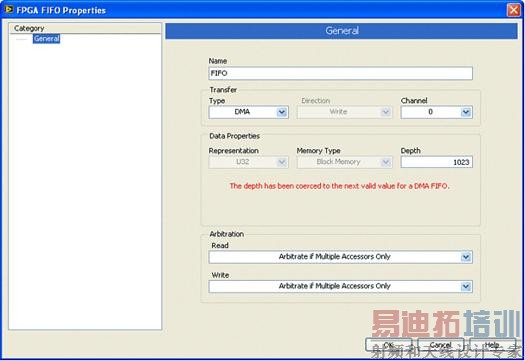Click the Cancel button

click(440, 345)
